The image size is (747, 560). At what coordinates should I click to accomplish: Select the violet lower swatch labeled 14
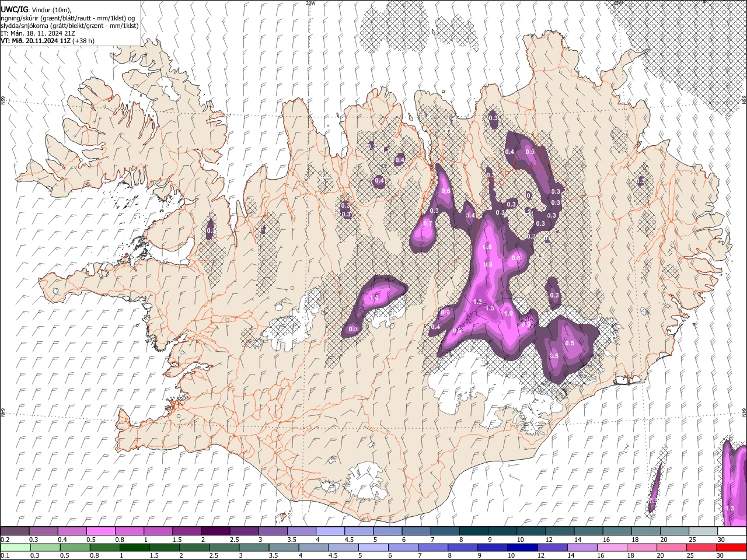click(582, 547)
